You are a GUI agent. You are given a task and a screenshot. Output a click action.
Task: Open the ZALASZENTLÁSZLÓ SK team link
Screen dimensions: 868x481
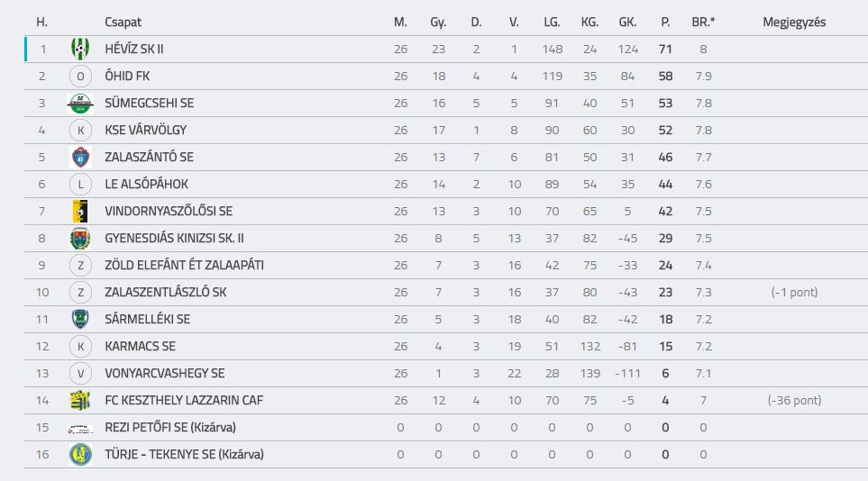pos(166,292)
